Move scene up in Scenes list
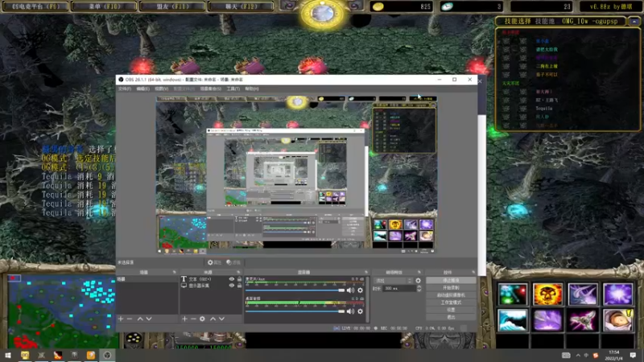 (140, 319)
